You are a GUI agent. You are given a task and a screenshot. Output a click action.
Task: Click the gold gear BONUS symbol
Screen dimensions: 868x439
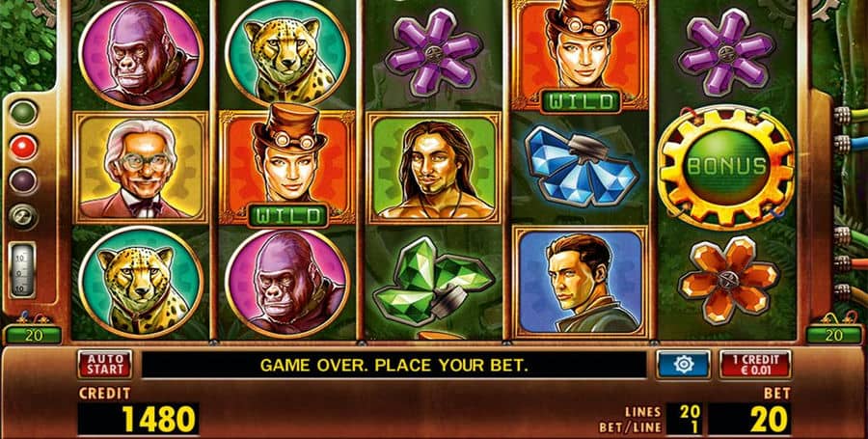coord(725,167)
